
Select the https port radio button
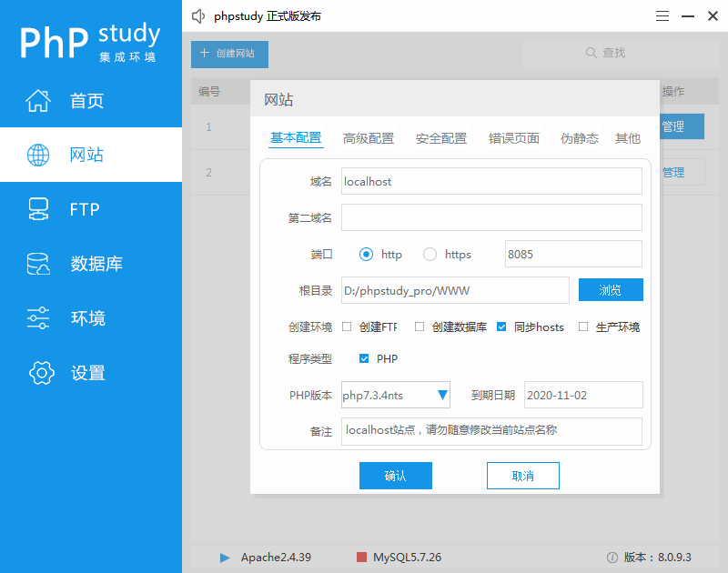point(430,255)
